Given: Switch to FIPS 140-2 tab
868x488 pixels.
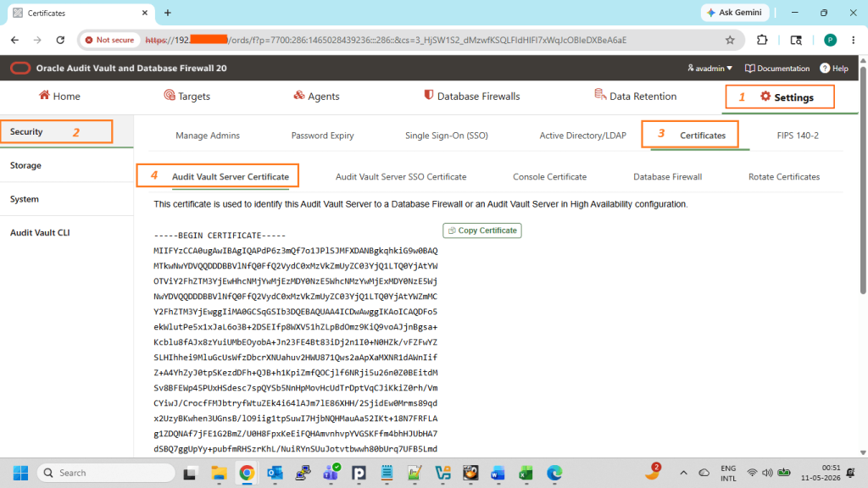Looking at the screenshot, I should coord(797,136).
